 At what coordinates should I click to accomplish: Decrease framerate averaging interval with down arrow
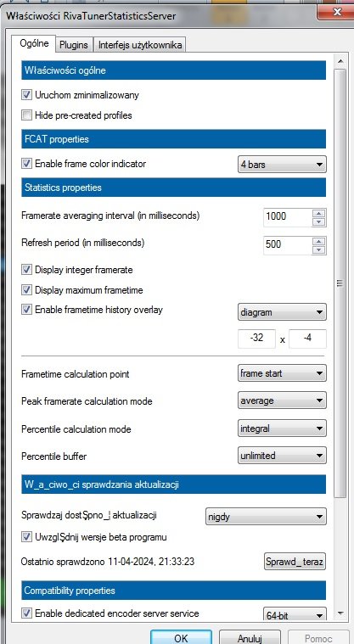point(318,222)
